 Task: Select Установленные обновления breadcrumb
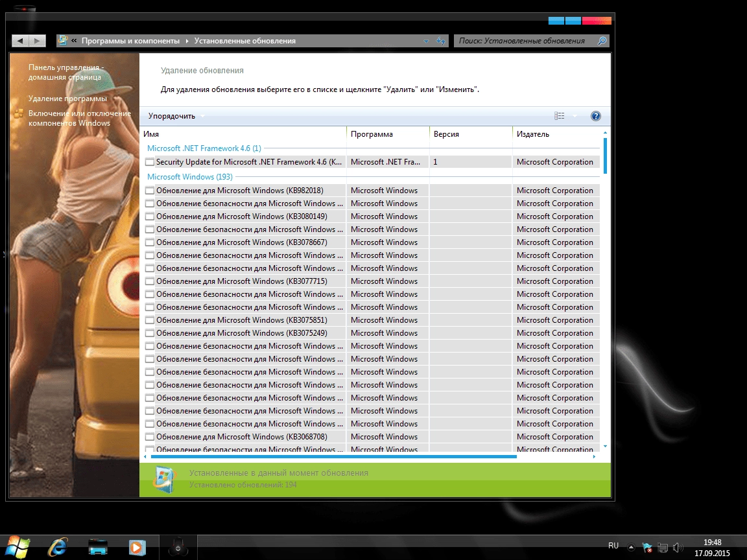[245, 41]
